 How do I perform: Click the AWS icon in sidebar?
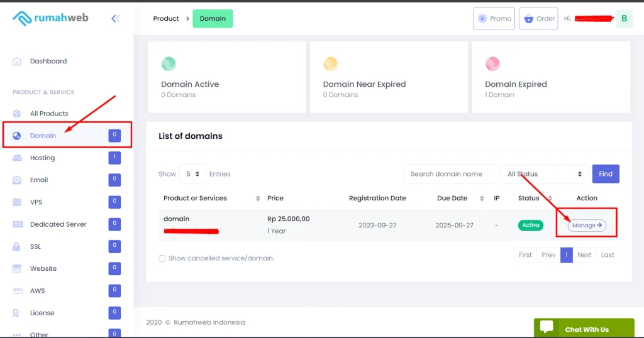coord(18,290)
